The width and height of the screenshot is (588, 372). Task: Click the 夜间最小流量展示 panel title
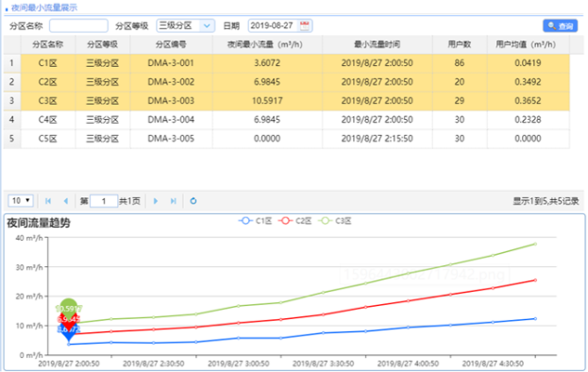[x=44, y=8]
